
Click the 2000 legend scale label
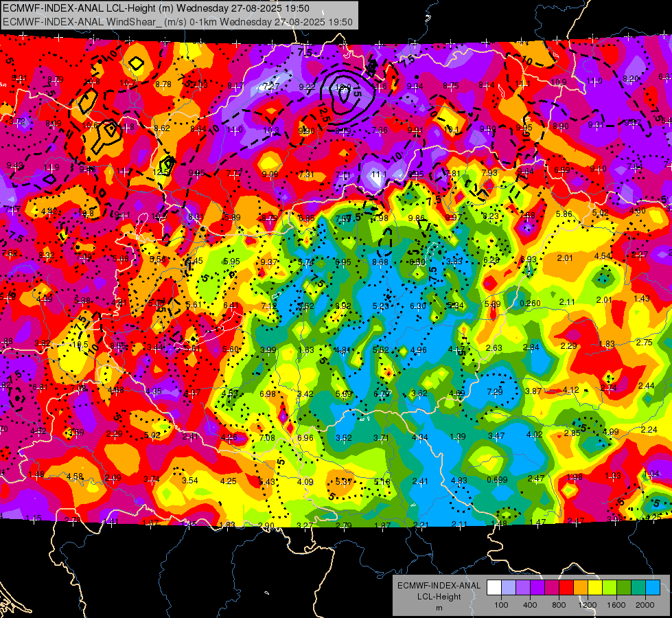click(x=645, y=605)
